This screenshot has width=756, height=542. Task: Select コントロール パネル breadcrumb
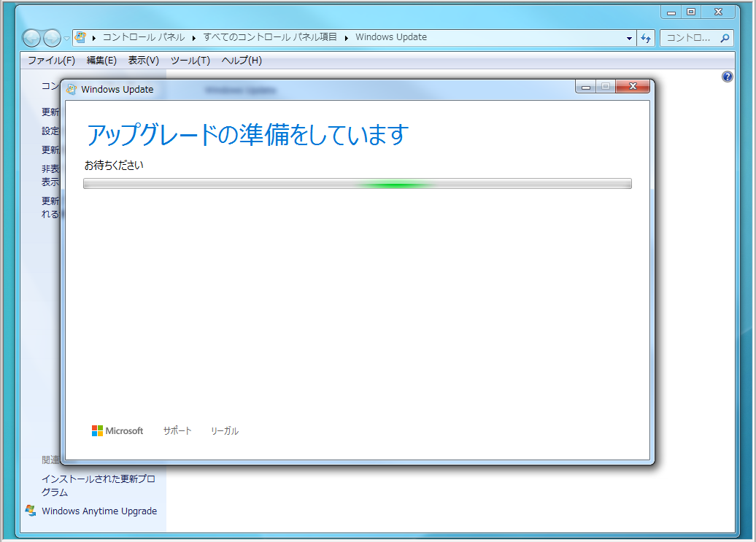point(144,37)
